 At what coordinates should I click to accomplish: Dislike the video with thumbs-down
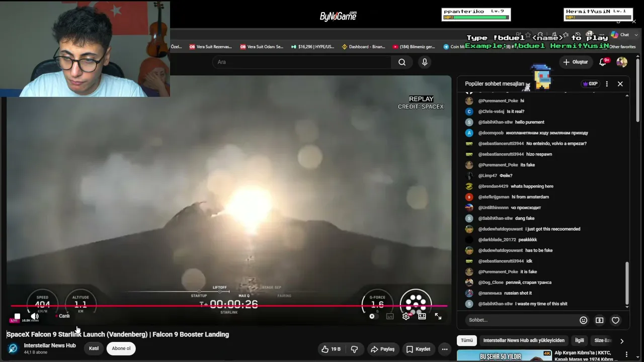(354, 349)
